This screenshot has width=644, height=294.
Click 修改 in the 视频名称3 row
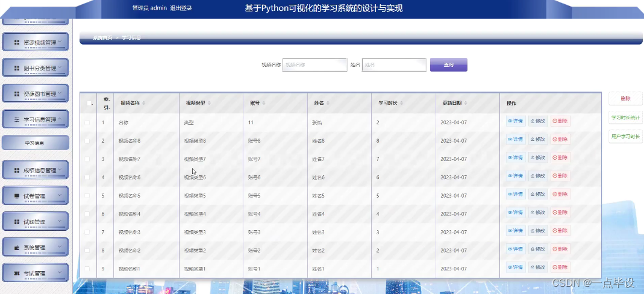[538, 231]
